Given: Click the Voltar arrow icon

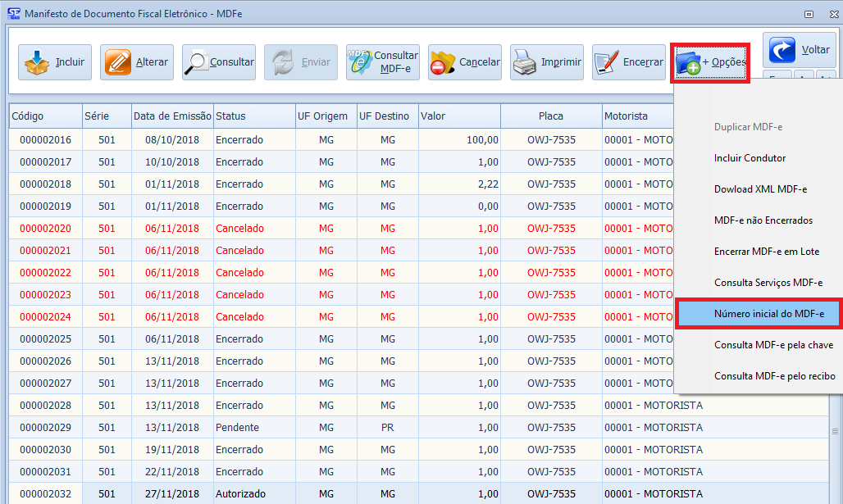Looking at the screenshot, I should pos(782,51).
